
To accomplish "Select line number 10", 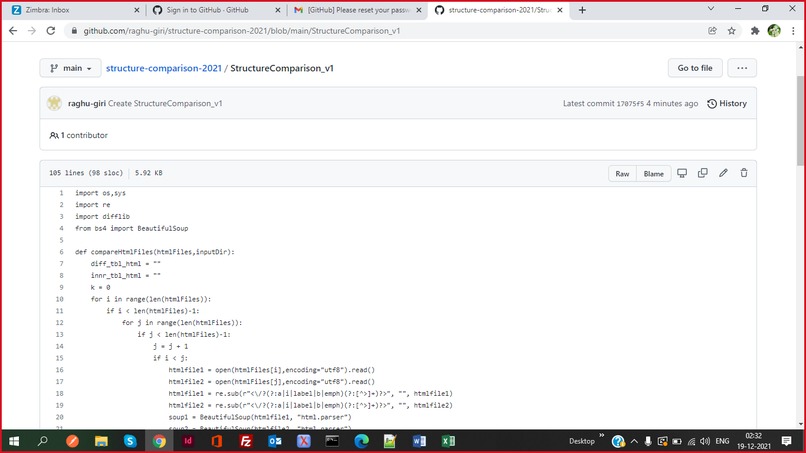I will coord(60,299).
